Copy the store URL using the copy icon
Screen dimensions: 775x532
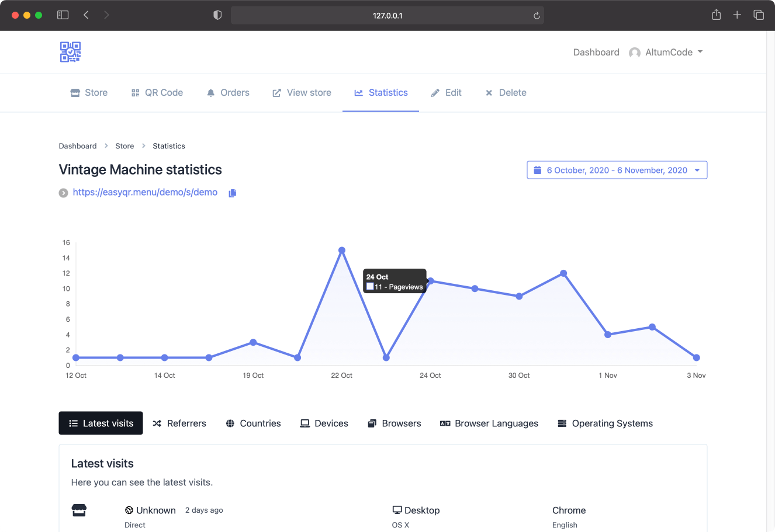pyautogui.click(x=232, y=192)
